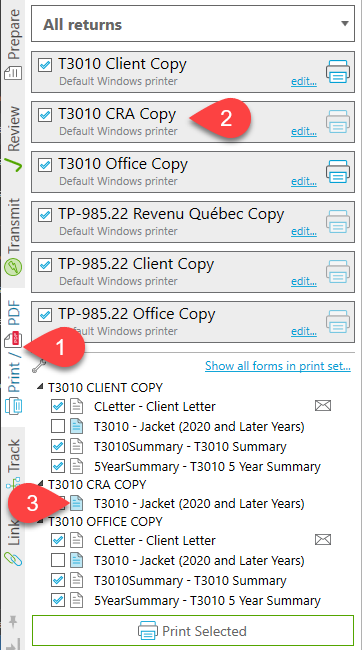Switch to the Review sidebar tab
This screenshot has width=363, height=650.
tap(13, 139)
